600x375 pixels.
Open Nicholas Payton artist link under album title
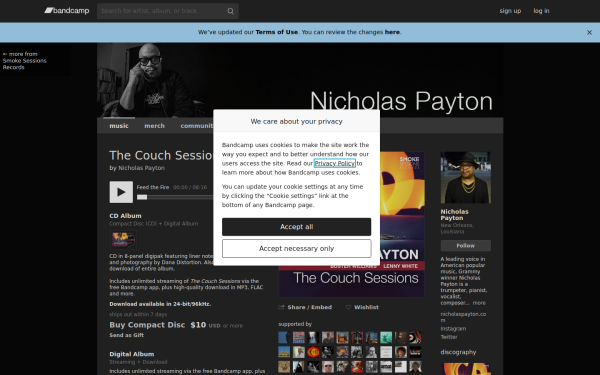coord(141,168)
